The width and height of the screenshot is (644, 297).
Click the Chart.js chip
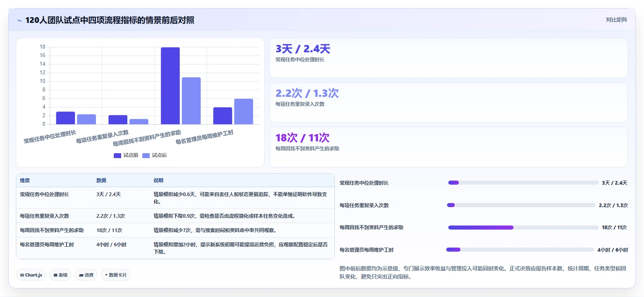(31, 275)
